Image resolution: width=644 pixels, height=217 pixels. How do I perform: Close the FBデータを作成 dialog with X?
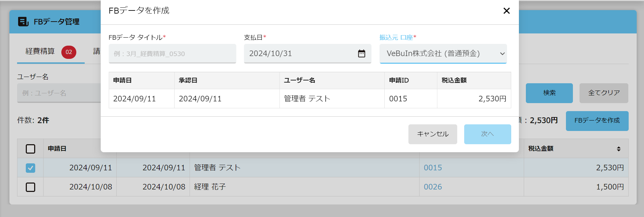coord(507,11)
